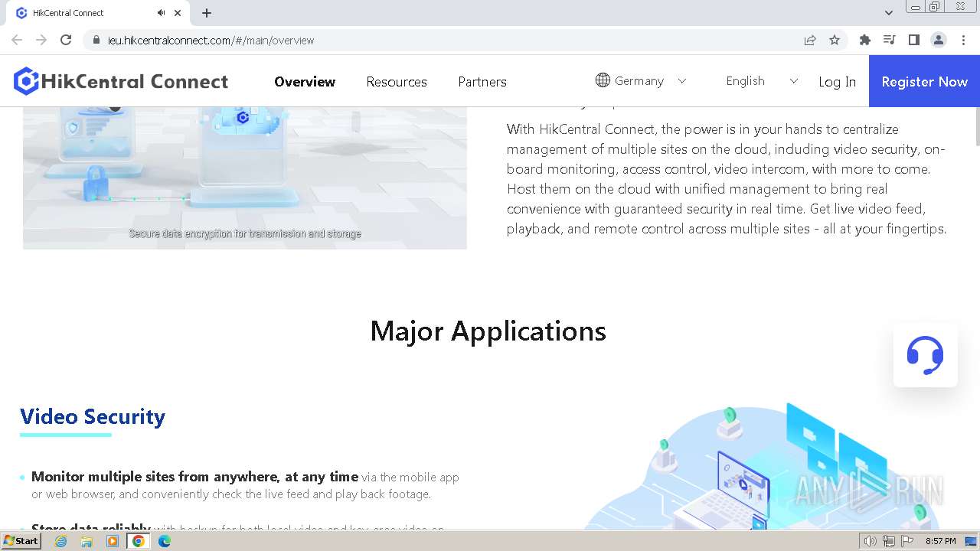
Task: Open File Explorer from taskbar
Action: click(x=87, y=541)
